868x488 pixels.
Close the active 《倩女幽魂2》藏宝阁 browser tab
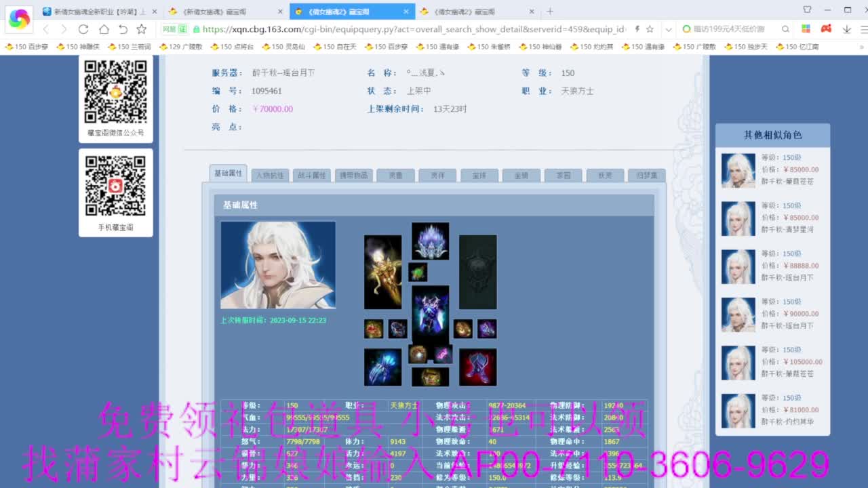tap(406, 12)
